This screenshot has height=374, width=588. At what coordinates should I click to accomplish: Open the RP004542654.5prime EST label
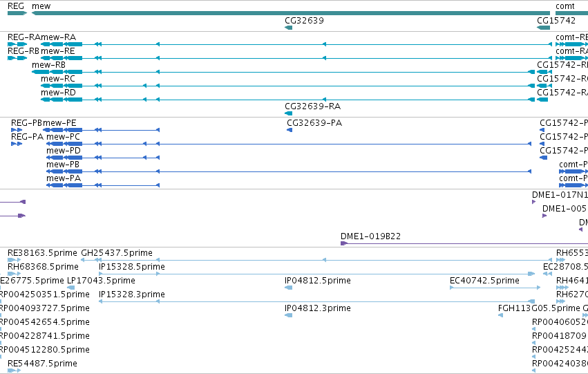[45, 322]
